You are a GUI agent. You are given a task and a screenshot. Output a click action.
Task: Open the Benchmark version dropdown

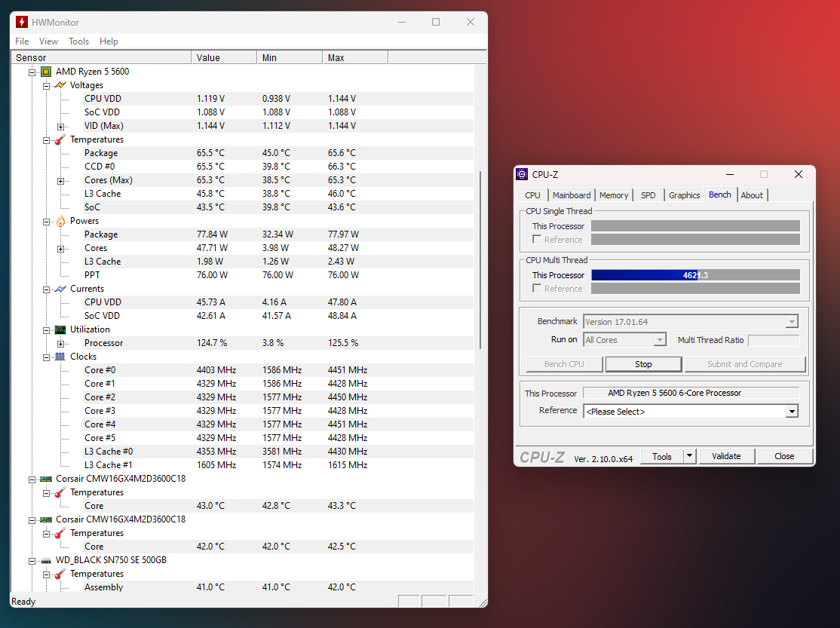792,321
